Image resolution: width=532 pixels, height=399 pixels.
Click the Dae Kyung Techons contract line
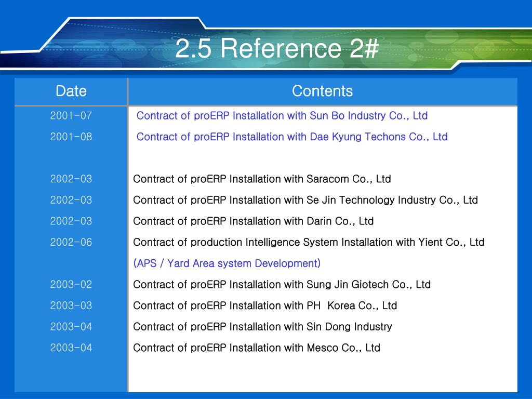click(292, 137)
